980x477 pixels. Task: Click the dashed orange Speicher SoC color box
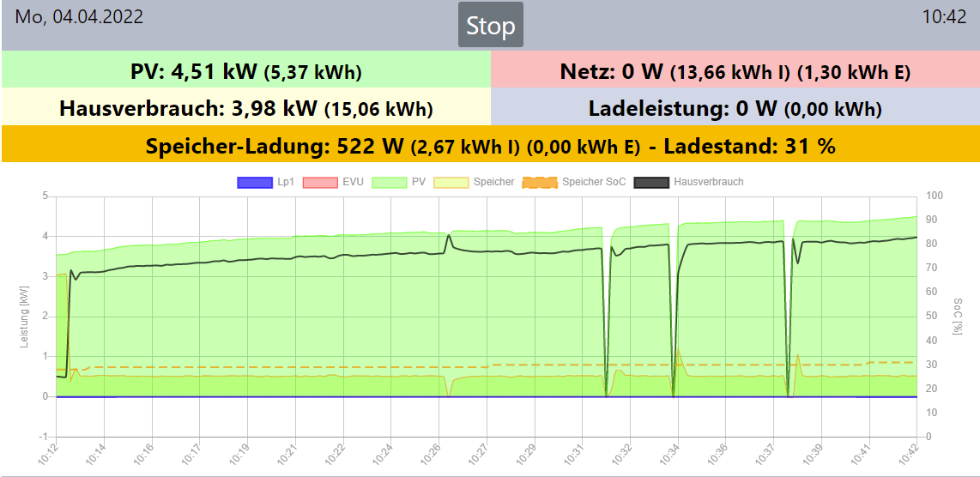click(540, 183)
